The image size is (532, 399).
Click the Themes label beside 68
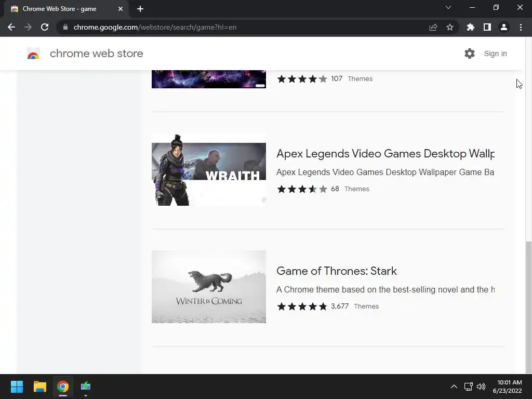pyautogui.click(x=356, y=189)
